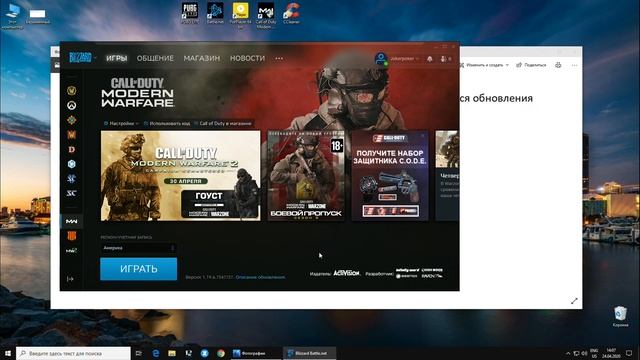The image size is (640, 360).
Task: Select Heroes of the Storm icon
Action: tap(71, 164)
